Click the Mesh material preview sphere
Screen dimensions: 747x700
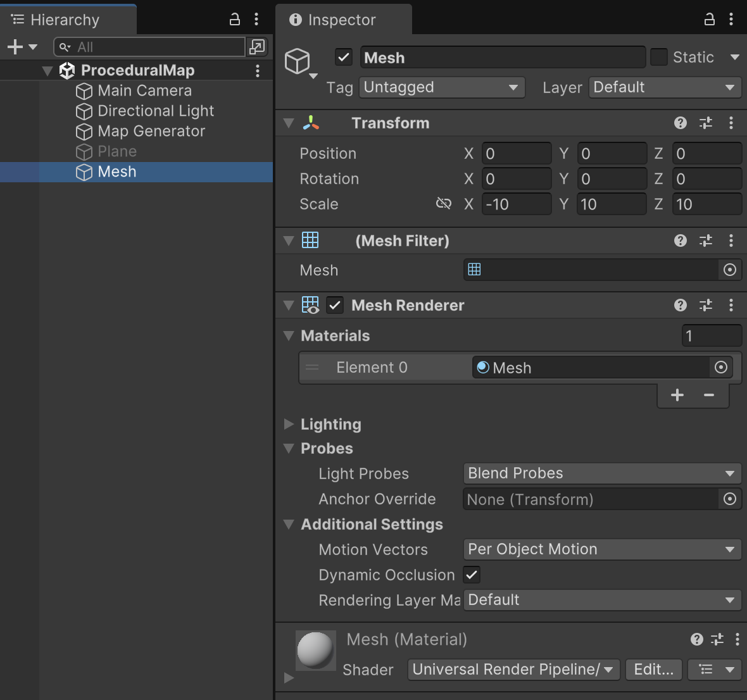click(315, 649)
